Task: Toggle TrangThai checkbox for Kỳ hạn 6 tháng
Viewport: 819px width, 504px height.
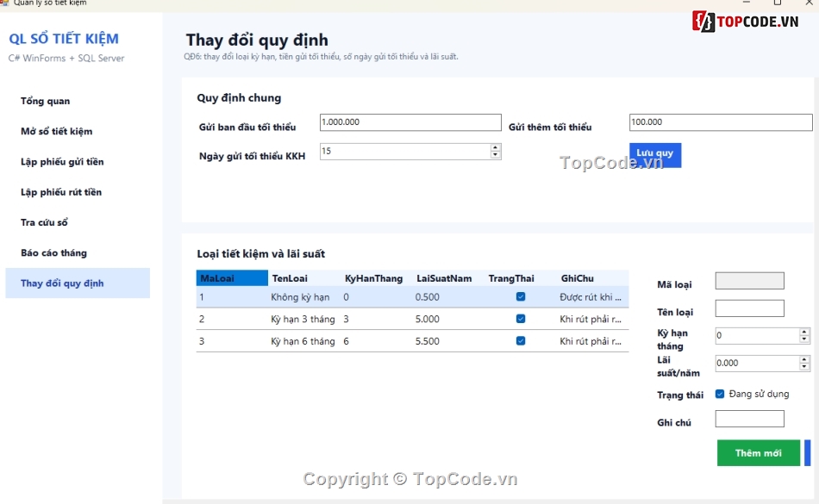Action: (520, 340)
